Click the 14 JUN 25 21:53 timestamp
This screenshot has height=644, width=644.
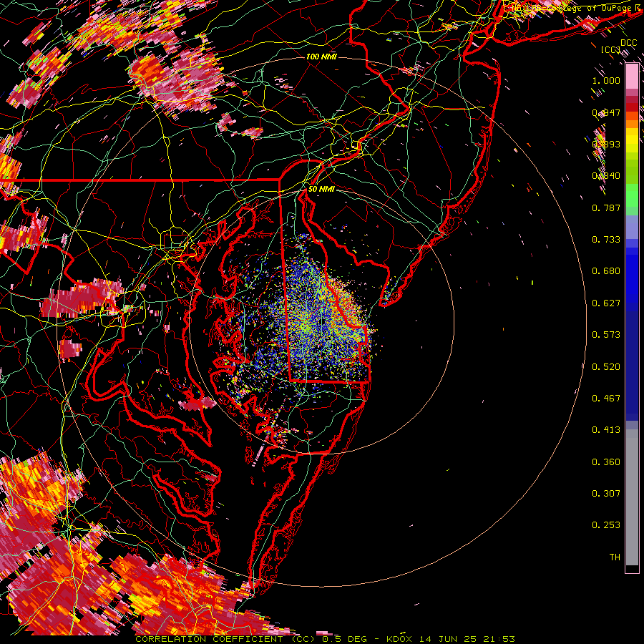point(467,639)
